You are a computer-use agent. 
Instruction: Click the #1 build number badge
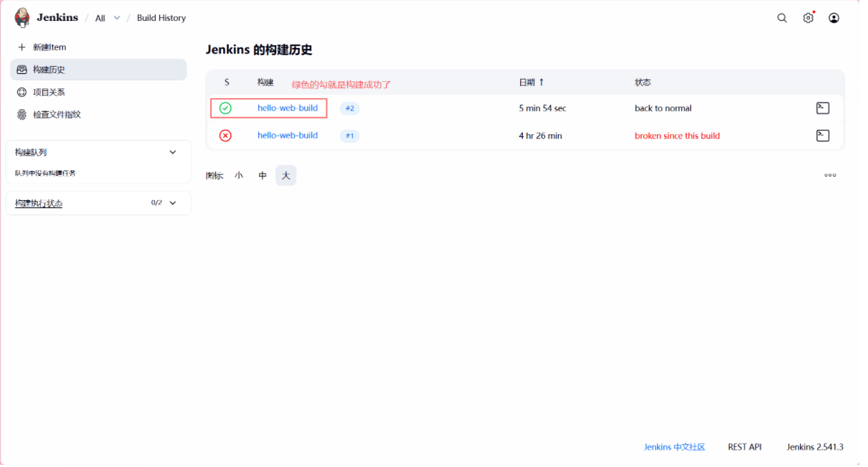350,136
